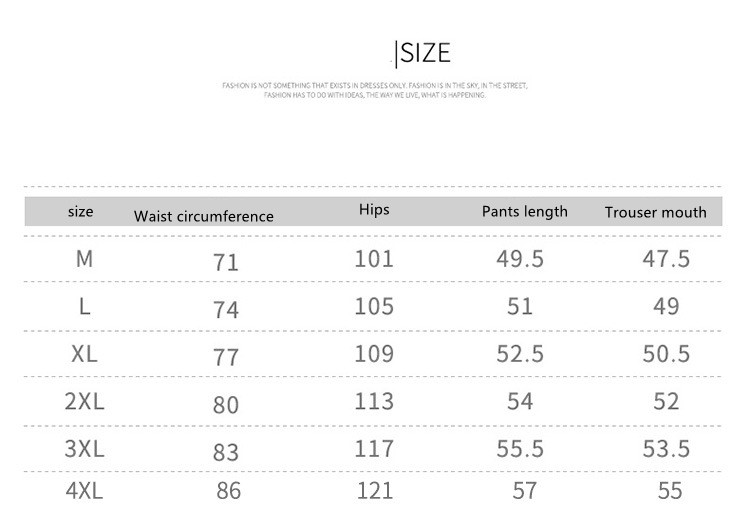This screenshot has height=511, width=750.
Task: Select pants length 52.5 in XL row
Action: tap(520, 354)
